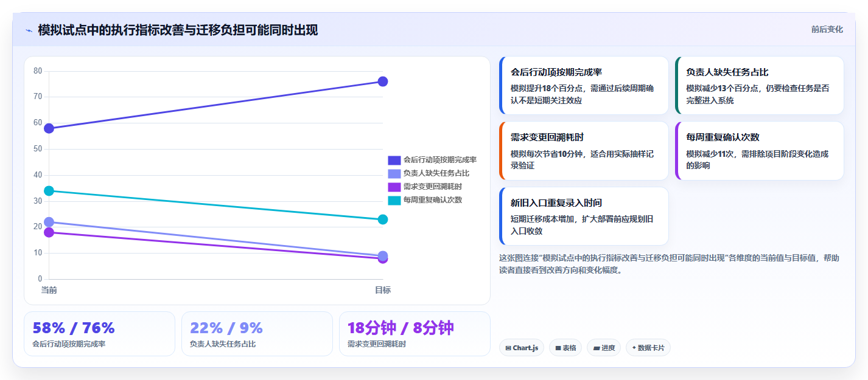Click the 58 data point at 当前
The image size is (868, 380).
point(49,128)
